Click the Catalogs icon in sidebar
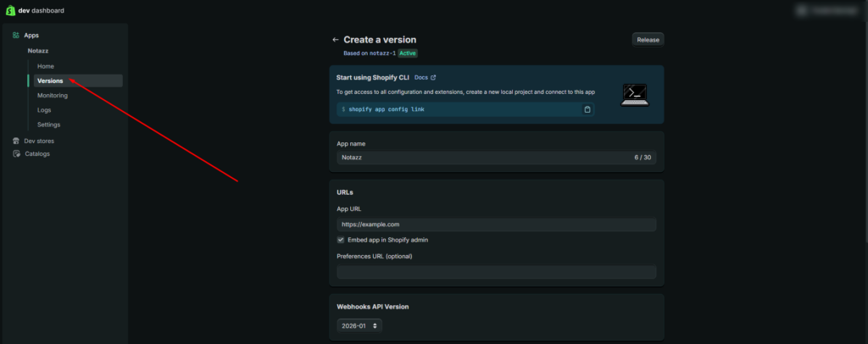Screen dimensions: 868x344 [16, 153]
